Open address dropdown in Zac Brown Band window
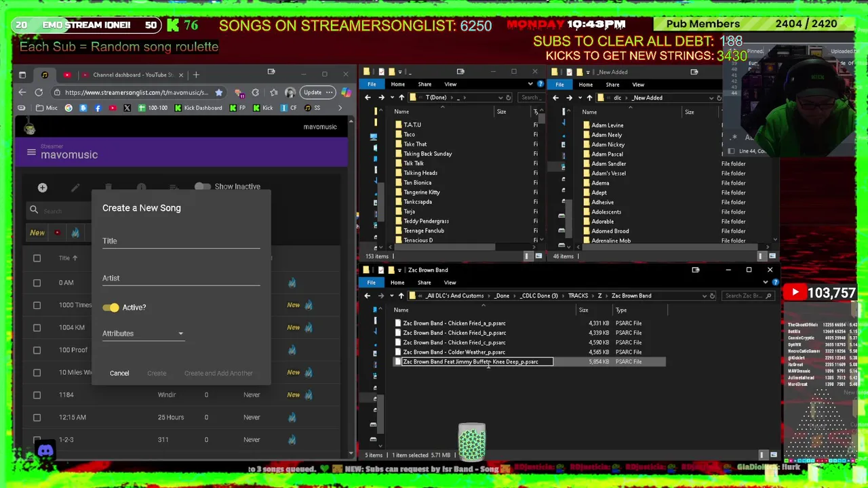The width and height of the screenshot is (868, 488). [704, 296]
